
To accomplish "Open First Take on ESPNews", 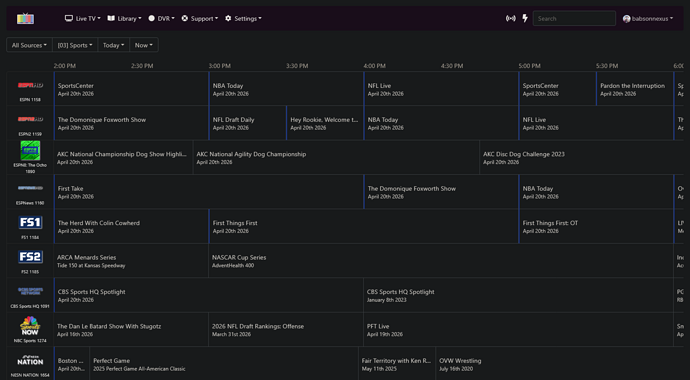I will 209,192.
